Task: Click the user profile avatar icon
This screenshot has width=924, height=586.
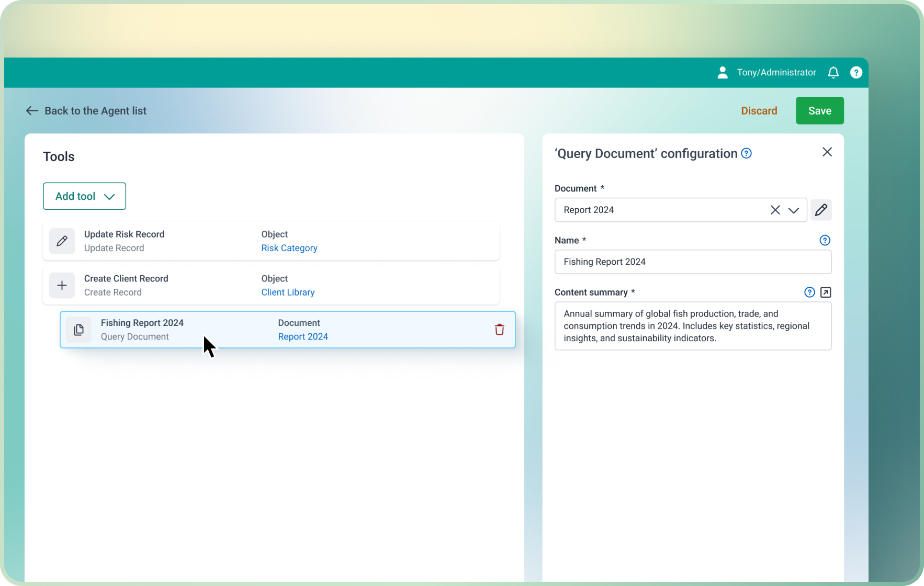Action: pyautogui.click(x=723, y=73)
